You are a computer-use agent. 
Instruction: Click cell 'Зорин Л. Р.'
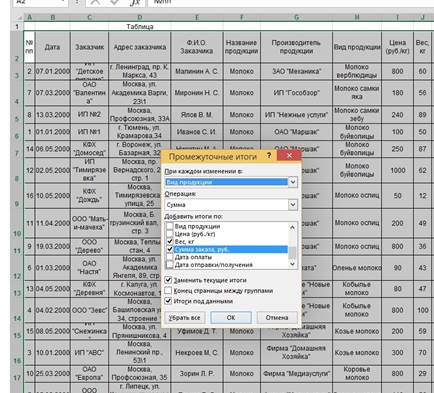click(x=197, y=373)
